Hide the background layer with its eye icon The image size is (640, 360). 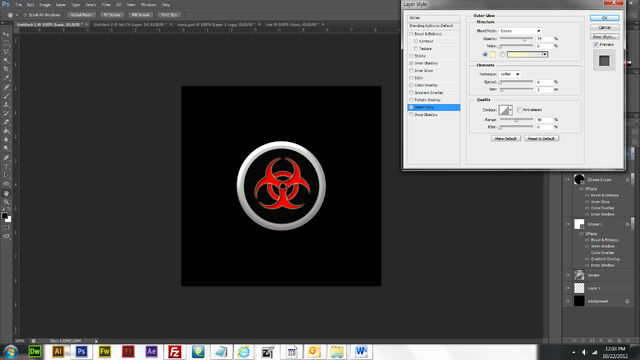(567, 301)
